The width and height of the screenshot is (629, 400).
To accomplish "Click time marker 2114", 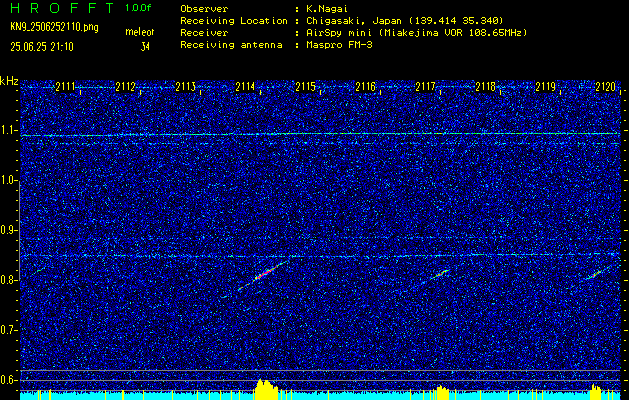I will tap(245, 86).
